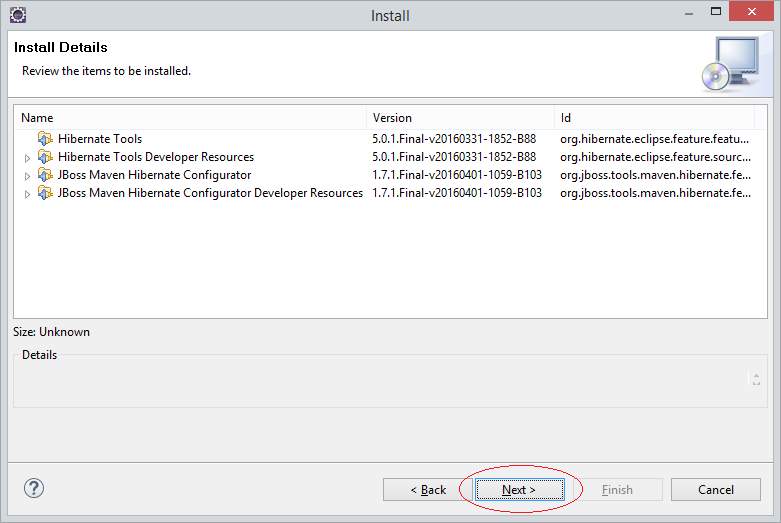Sort the list by the Name column header

pos(190,118)
